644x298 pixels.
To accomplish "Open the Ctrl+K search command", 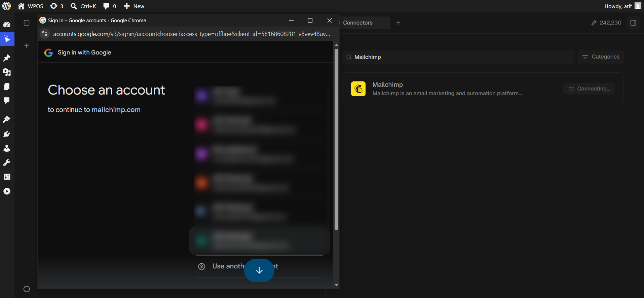I will tap(83, 6).
